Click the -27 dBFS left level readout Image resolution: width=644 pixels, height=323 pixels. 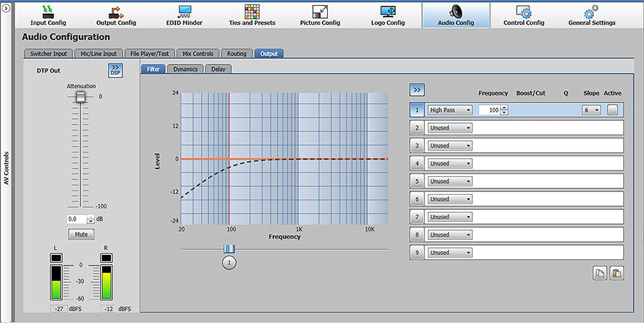pos(59,309)
